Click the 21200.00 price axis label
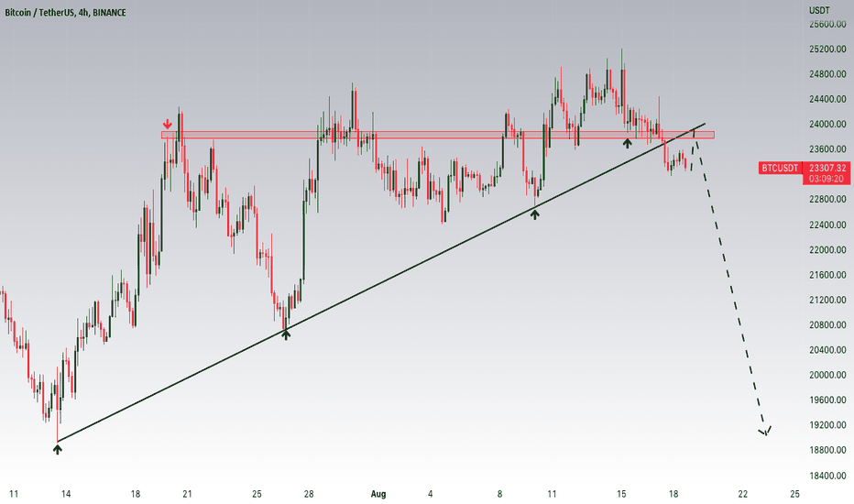The height and width of the screenshot is (504, 854). pyautogui.click(x=827, y=300)
